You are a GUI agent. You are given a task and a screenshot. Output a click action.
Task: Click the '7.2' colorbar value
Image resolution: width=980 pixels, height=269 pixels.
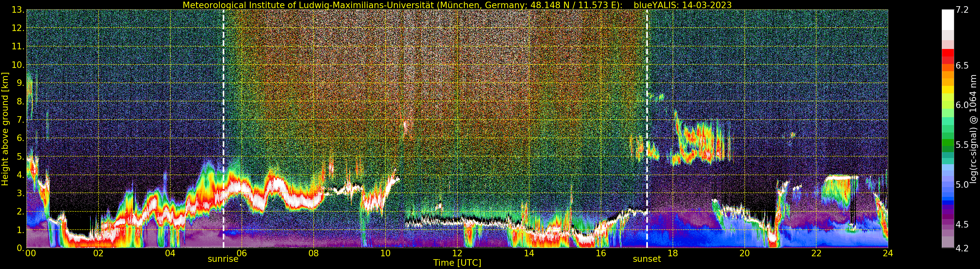click(x=962, y=10)
